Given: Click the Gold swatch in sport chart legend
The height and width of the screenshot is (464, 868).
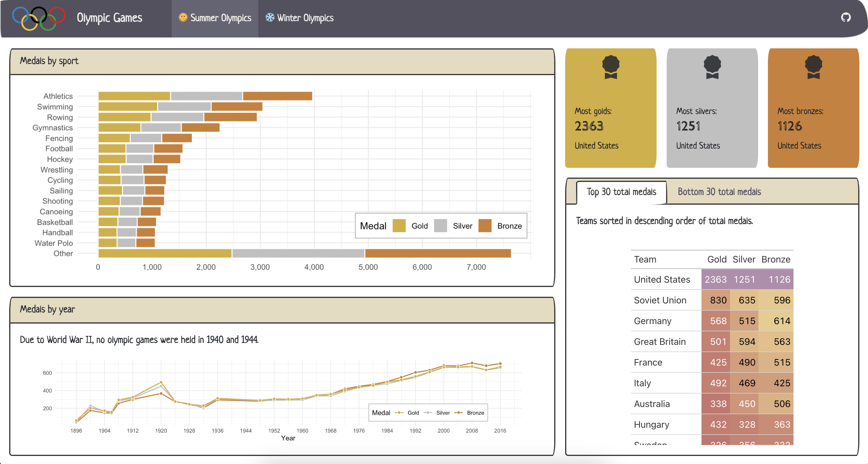Looking at the screenshot, I should tap(399, 226).
